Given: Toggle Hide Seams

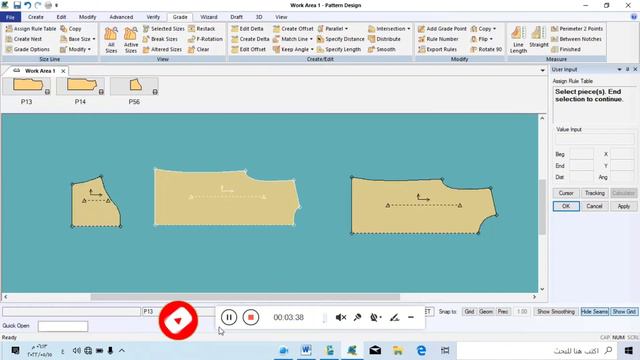Looking at the screenshot, I should [x=594, y=311].
